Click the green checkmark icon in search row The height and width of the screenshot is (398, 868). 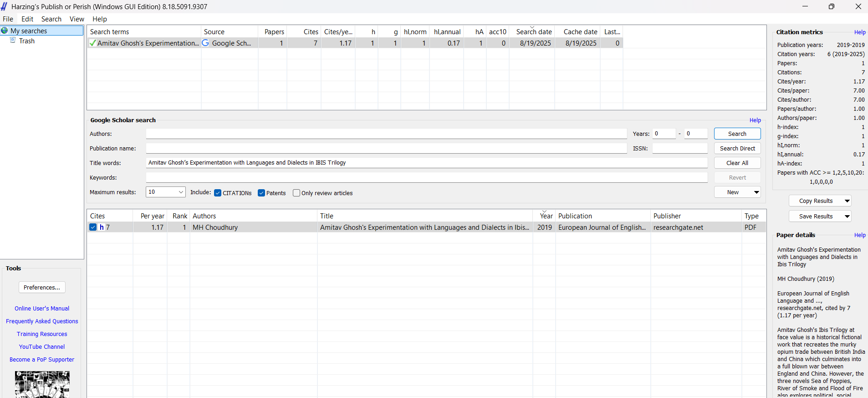pyautogui.click(x=92, y=43)
